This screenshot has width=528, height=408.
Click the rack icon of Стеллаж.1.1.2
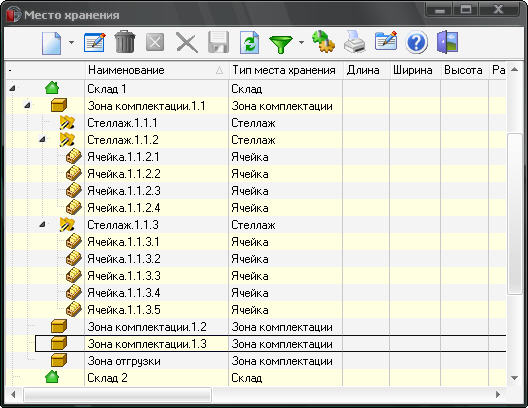point(67,139)
